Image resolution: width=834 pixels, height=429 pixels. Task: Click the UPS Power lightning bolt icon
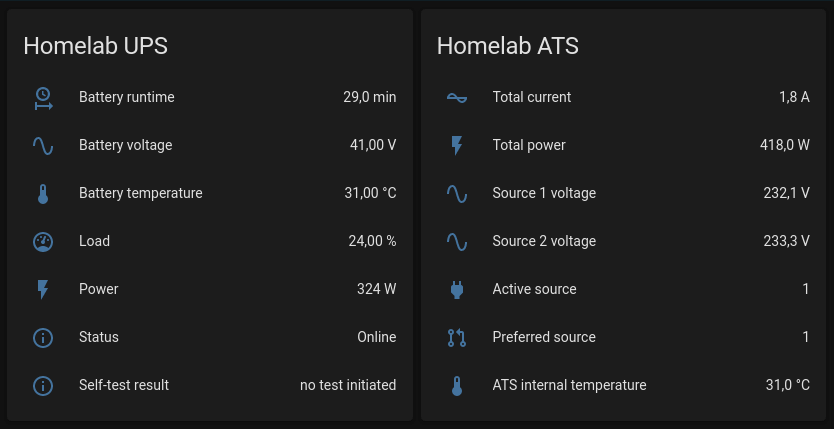point(43,289)
